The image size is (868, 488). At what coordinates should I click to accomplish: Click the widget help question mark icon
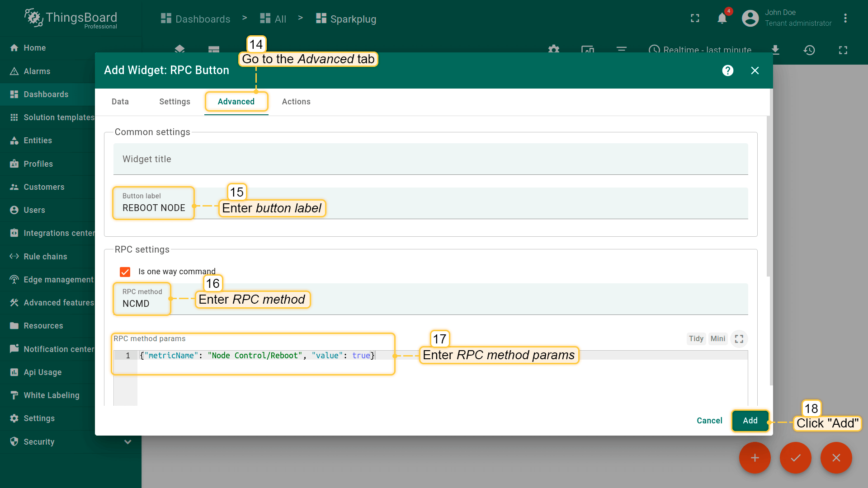tap(728, 70)
